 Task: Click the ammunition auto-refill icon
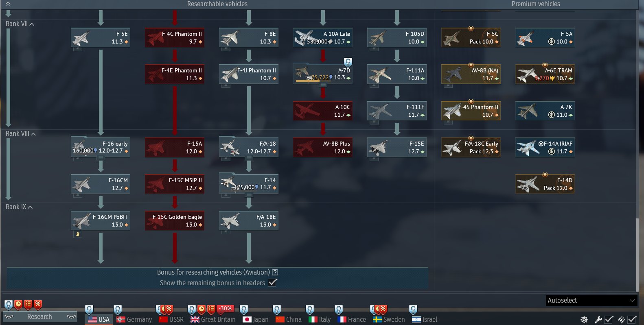[x=622, y=320]
